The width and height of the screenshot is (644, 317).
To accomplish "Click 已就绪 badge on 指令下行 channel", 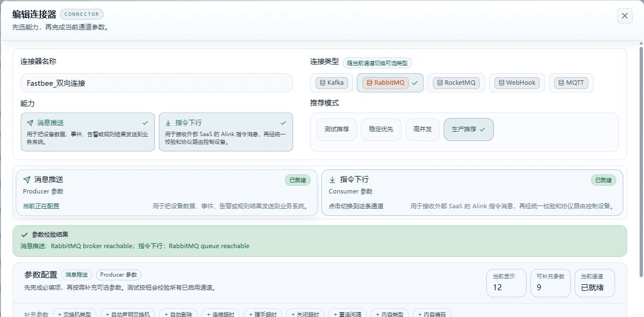I will (x=603, y=180).
